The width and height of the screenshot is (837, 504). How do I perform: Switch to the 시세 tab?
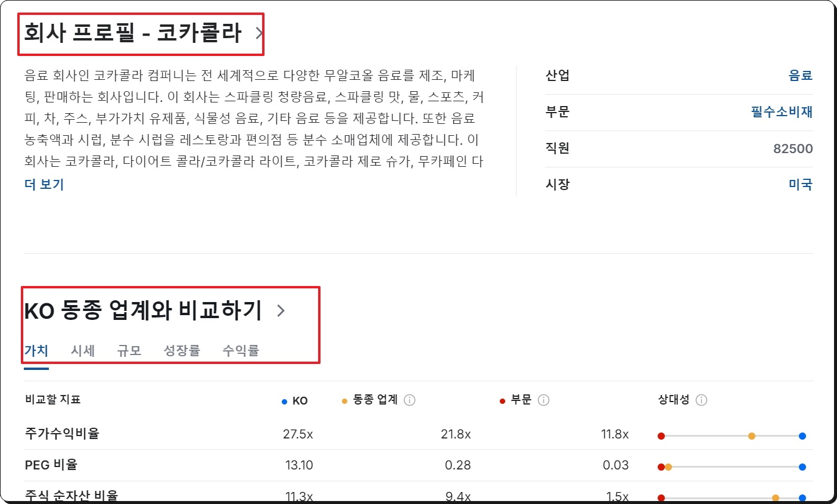pos(83,350)
